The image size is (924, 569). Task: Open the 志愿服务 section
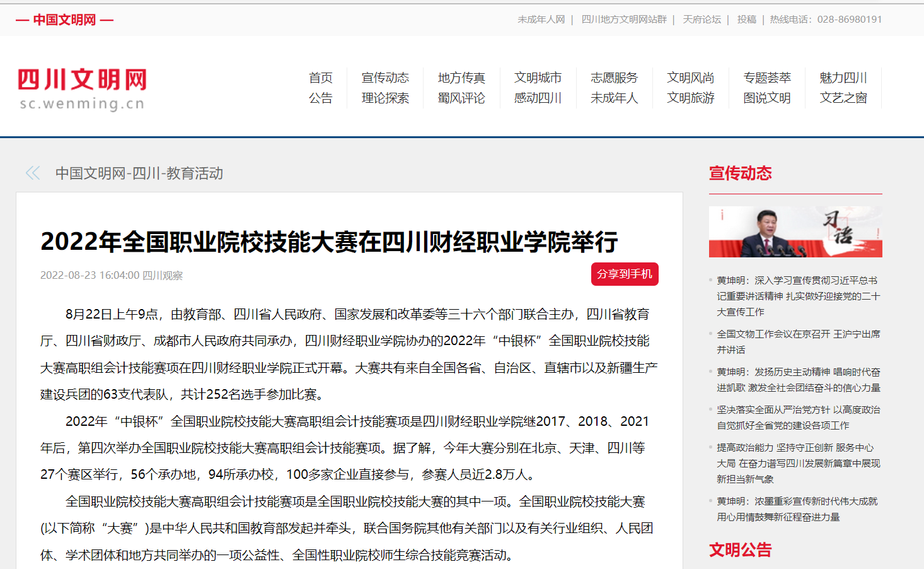pyautogui.click(x=615, y=78)
